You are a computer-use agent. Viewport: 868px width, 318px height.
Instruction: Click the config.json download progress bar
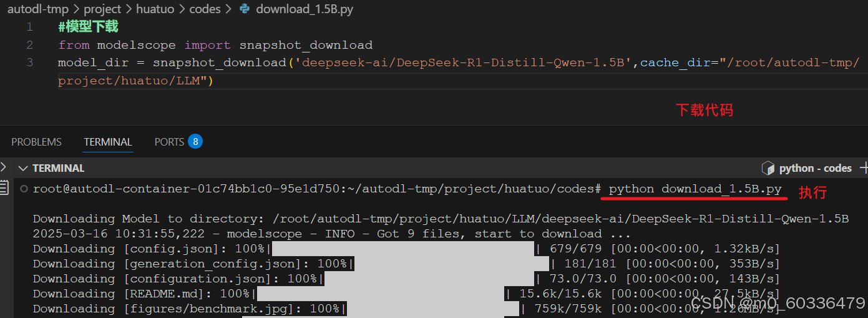404,249
